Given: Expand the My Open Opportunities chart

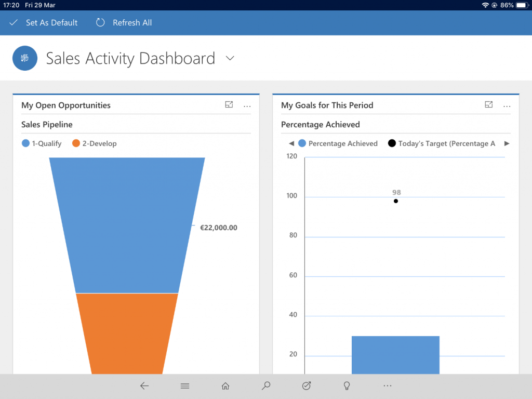Looking at the screenshot, I should [229, 105].
